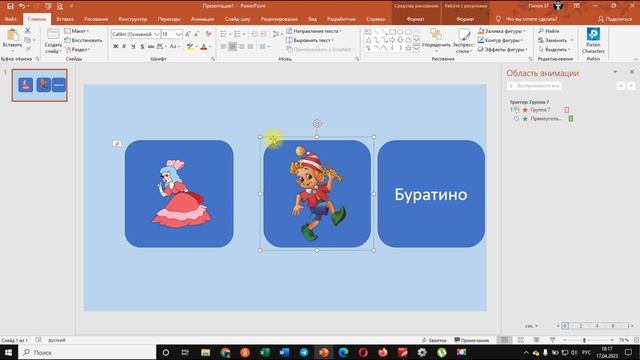Switch to Slide Show (Слайд-шоу) tab

(x=237, y=19)
